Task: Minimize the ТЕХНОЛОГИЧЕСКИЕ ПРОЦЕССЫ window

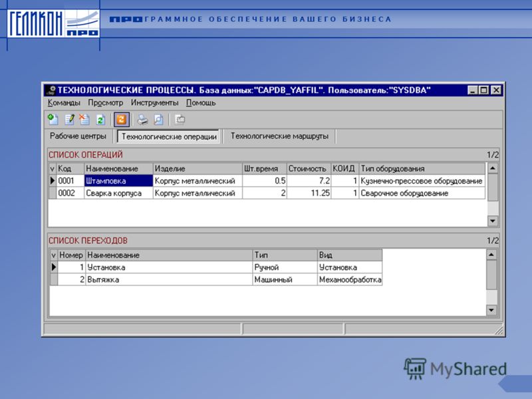Action: click(x=472, y=90)
